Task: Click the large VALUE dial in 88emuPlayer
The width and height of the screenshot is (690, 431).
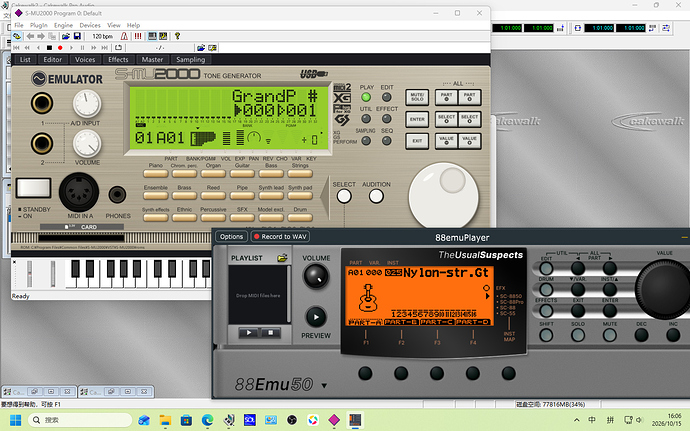Action: 663,289
